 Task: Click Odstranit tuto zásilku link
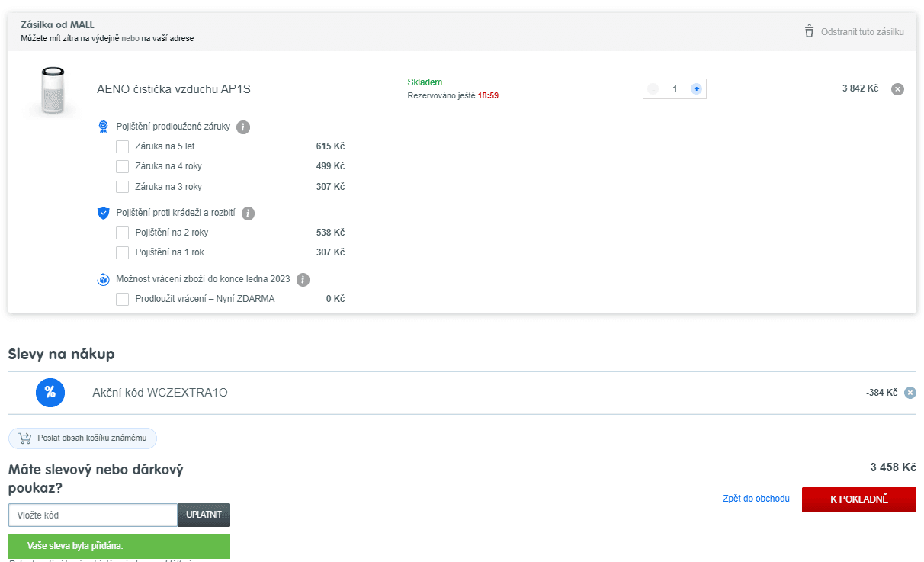click(862, 32)
